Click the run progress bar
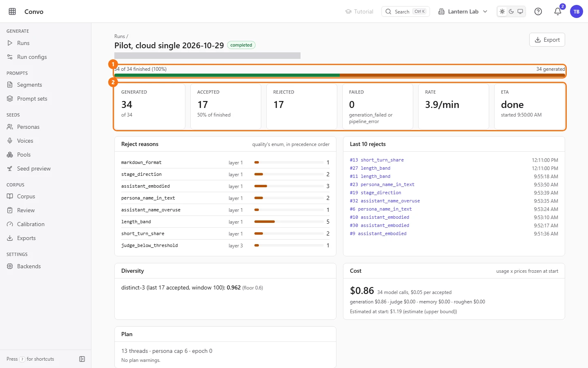The image size is (588, 368). (x=340, y=75)
